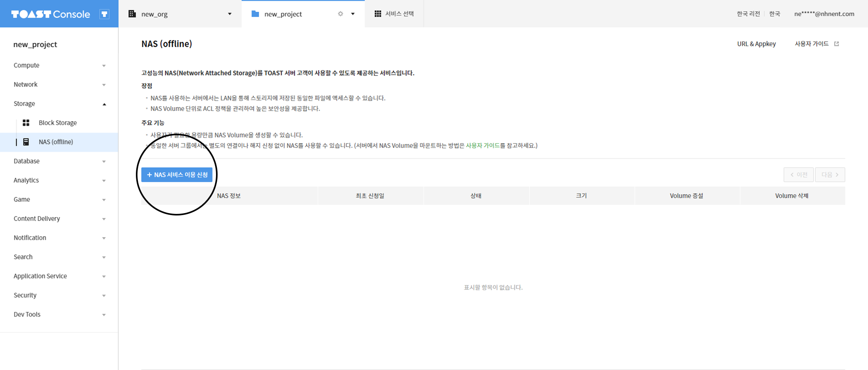This screenshot has width=868, height=370.
Task: Click the NAS 정보 column header
Action: coord(229,196)
